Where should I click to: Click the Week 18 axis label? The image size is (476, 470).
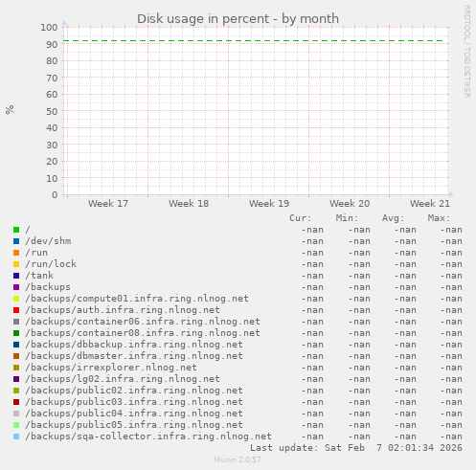click(x=189, y=204)
